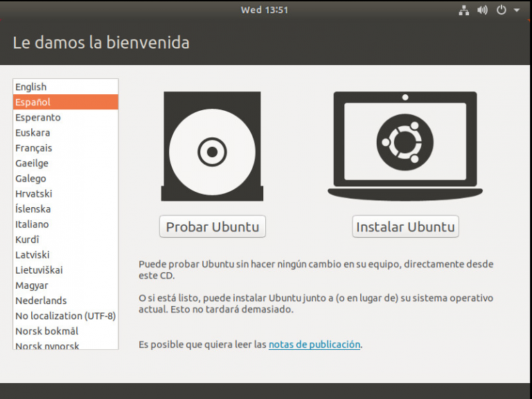Select Magyar in the language list
532x399 pixels.
(33, 285)
